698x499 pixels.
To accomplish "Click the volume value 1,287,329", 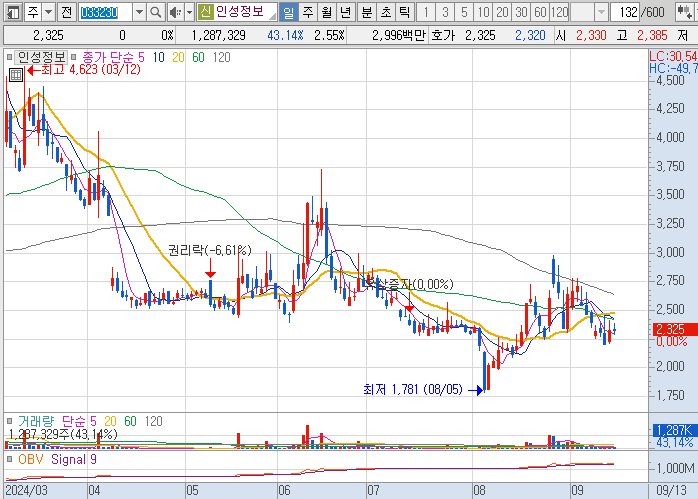I will tap(219, 35).
